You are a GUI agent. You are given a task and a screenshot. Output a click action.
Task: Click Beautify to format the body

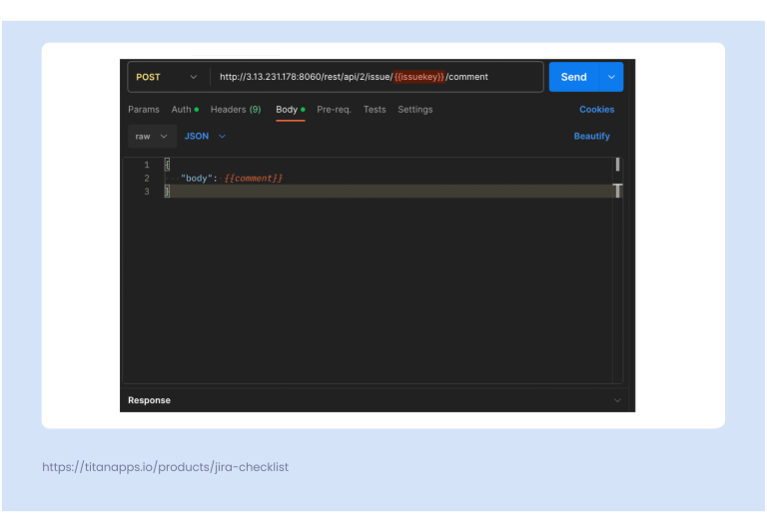591,137
